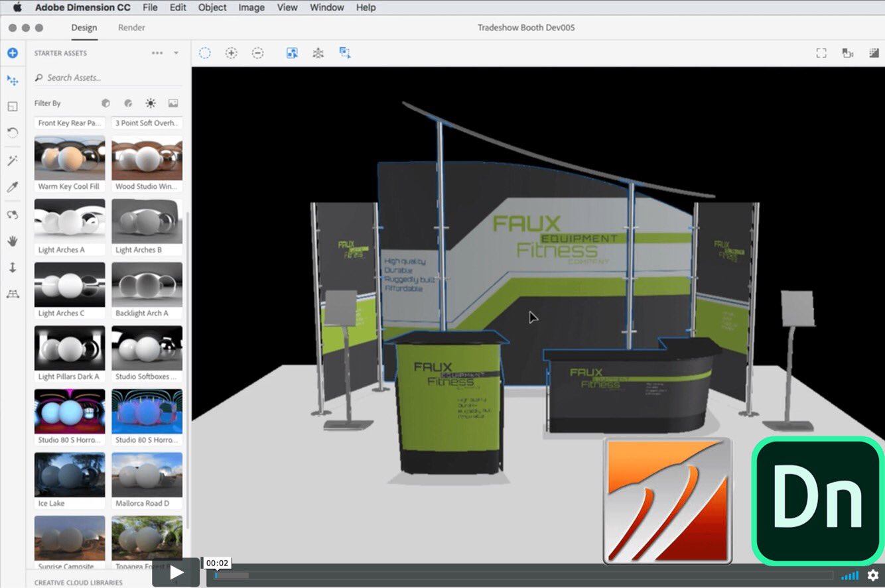
Task: Click the zoom in plus icon
Action: [x=231, y=53]
